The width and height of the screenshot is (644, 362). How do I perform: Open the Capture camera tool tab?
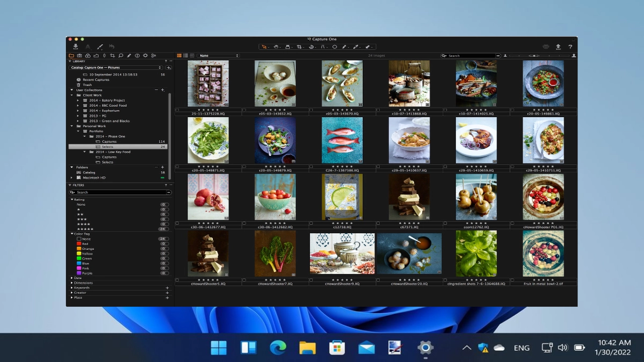[x=79, y=55]
